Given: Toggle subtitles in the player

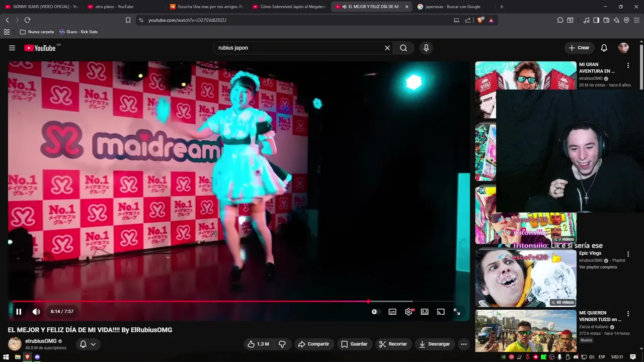Looking at the screenshot, I should tap(392, 312).
